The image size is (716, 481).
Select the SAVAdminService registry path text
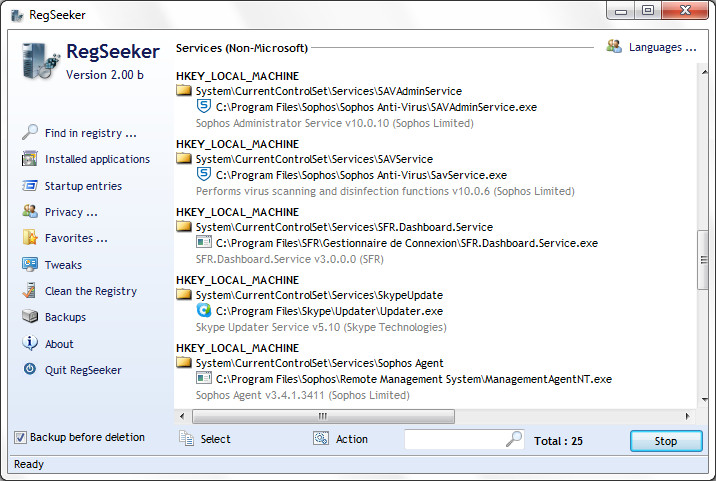[329, 91]
